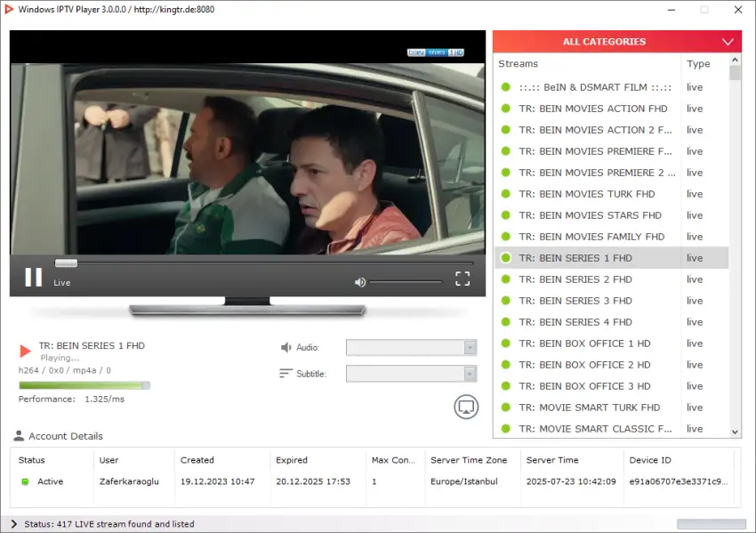The height and width of the screenshot is (533, 756).
Task: Click the Audio speaker icon
Action: point(286,347)
